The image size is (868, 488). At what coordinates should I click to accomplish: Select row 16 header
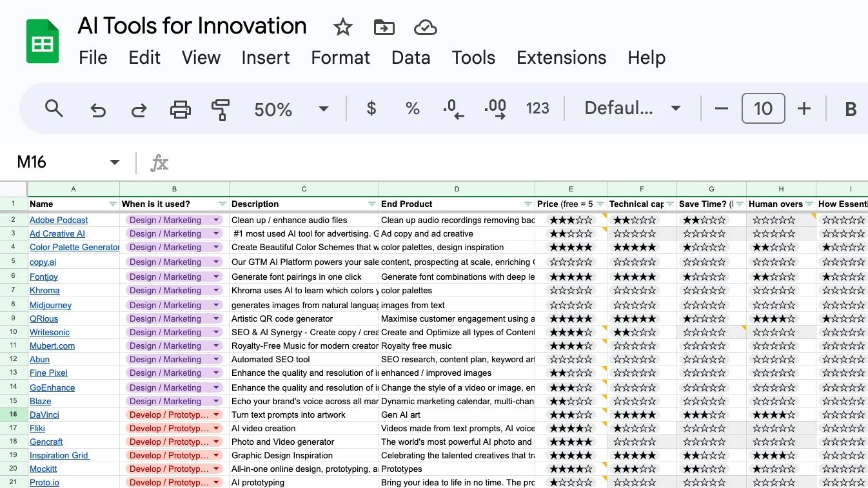(x=14, y=415)
